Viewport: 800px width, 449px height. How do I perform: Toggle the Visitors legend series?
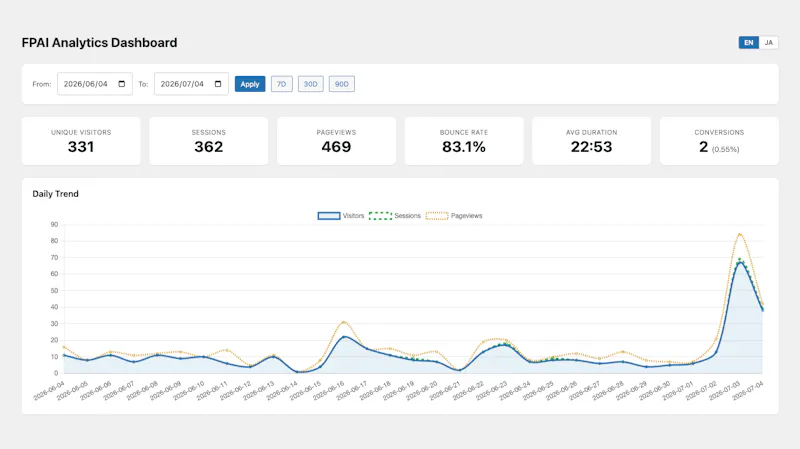341,216
